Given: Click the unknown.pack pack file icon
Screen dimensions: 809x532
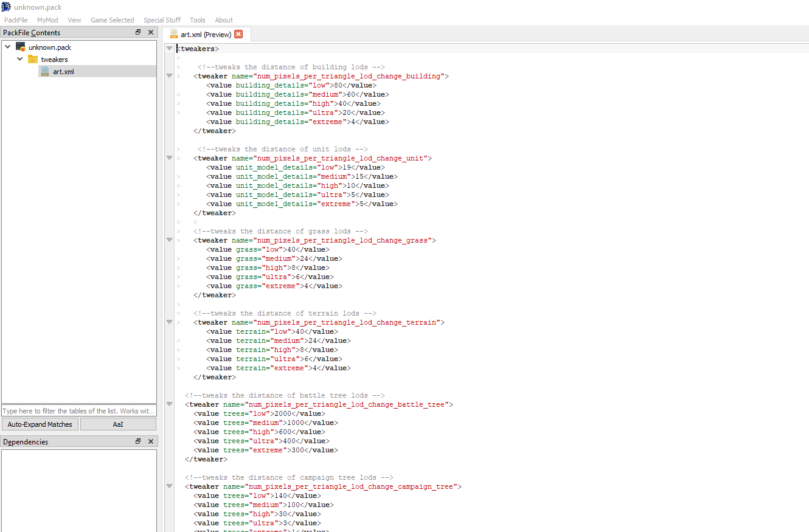Looking at the screenshot, I should tap(21, 47).
